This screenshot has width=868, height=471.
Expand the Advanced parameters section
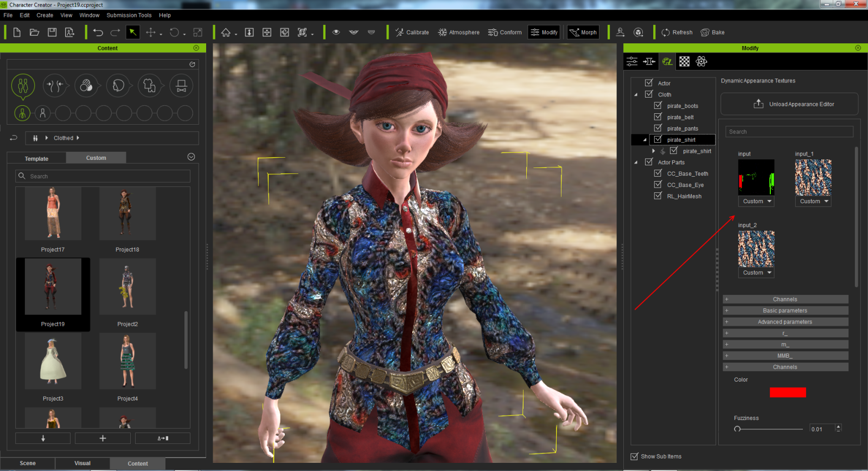(x=785, y=322)
